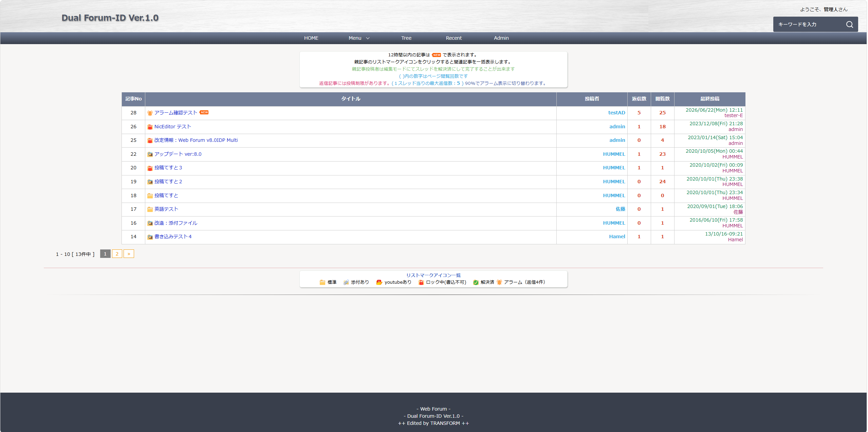Click the アラーム bell icon in legend
This screenshot has height=432, width=868.
499,282
